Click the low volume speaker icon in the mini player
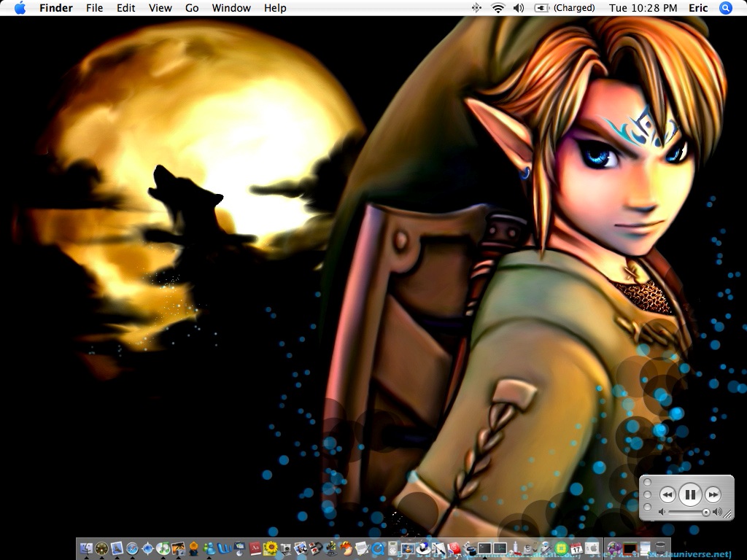This screenshot has width=747, height=560. [662, 512]
